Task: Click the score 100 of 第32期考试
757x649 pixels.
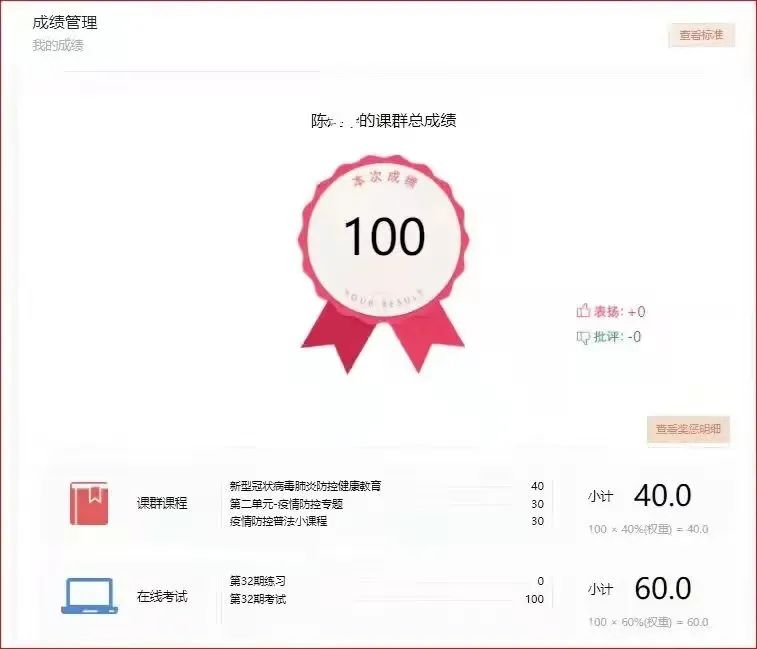Action: [534, 599]
